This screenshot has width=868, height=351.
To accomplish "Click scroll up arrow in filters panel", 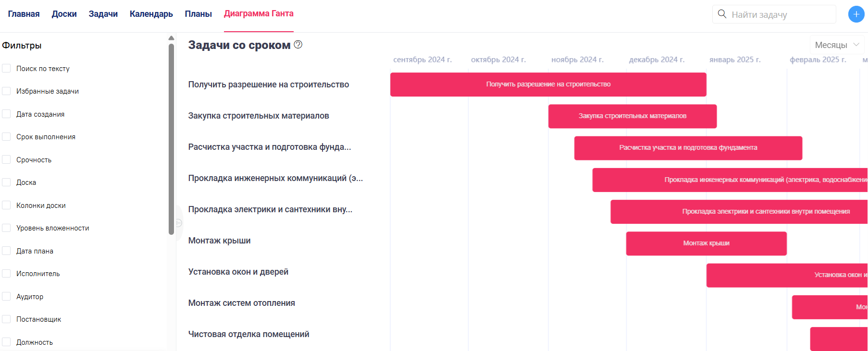I will tap(171, 38).
